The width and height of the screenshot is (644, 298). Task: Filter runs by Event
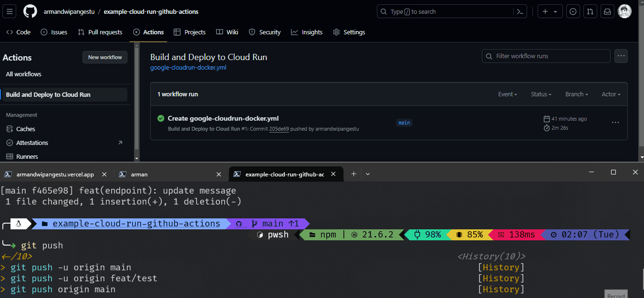(507, 94)
